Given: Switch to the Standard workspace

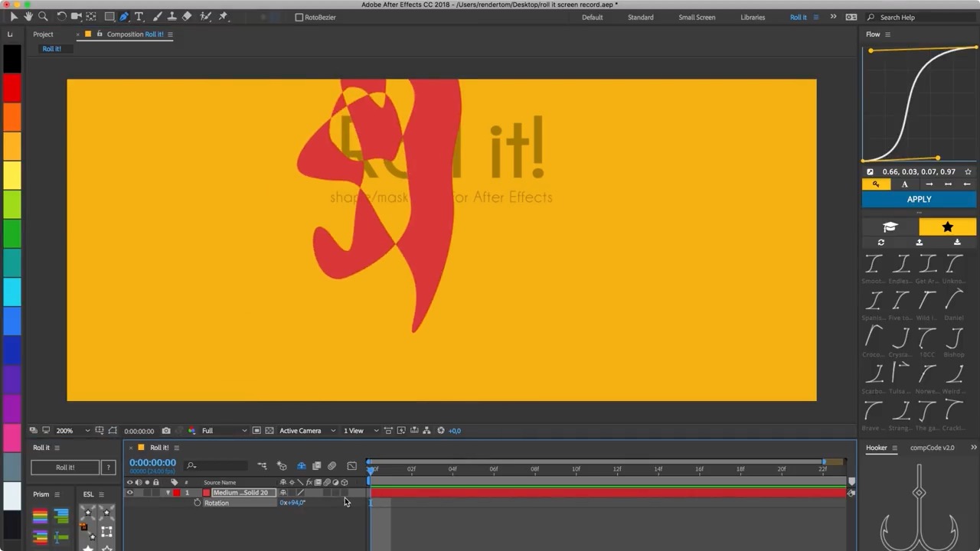Looking at the screenshot, I should [x=640, y=18].
